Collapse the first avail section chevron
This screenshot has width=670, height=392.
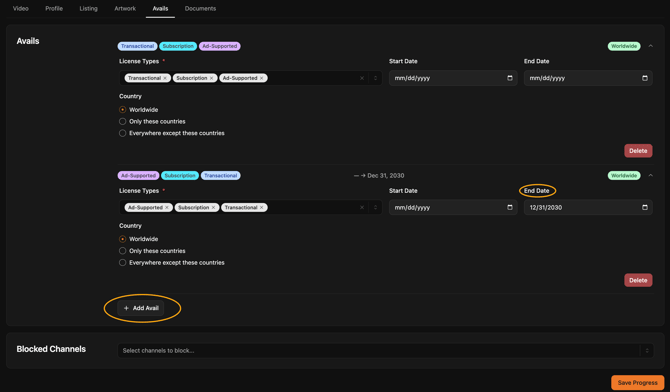650,46
